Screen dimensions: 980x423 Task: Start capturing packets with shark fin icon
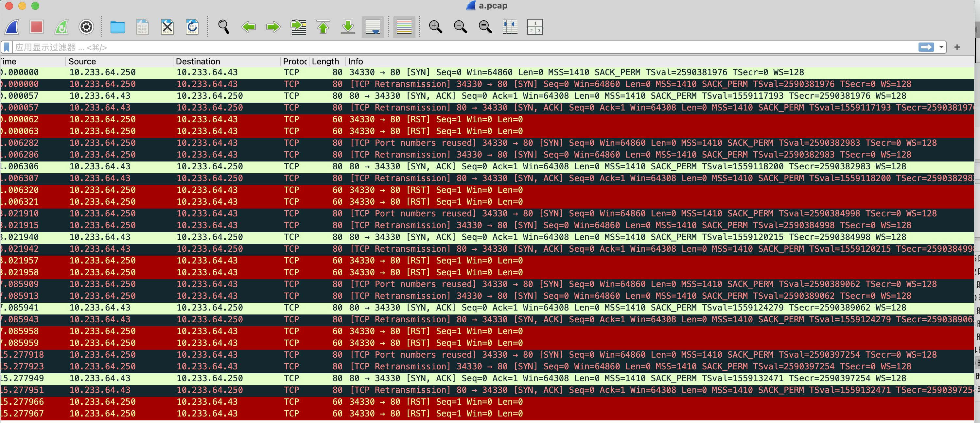coord(12,27)
